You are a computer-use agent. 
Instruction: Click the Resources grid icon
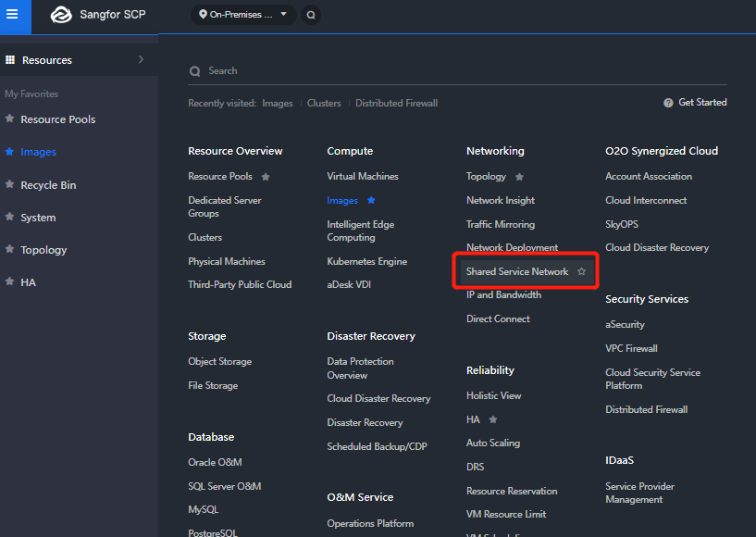pos(10,60)
